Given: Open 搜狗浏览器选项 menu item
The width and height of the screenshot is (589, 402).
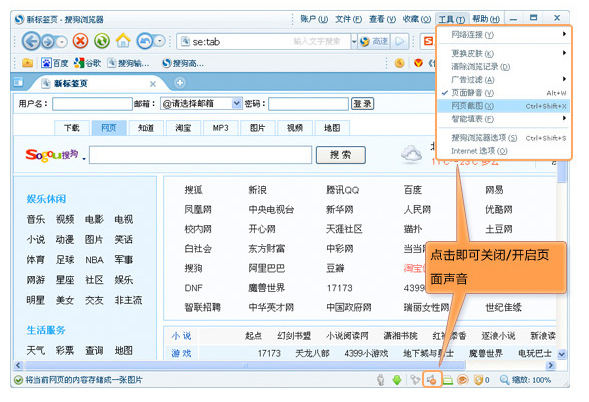Looking at the screenshot, I should [503, 138].
